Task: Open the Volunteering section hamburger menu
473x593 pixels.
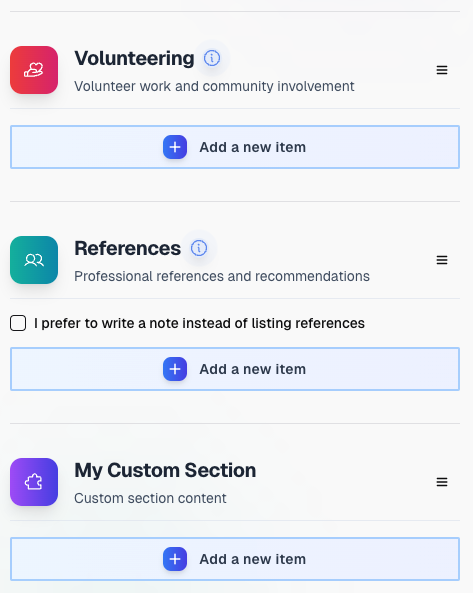Action: point(442,70)
